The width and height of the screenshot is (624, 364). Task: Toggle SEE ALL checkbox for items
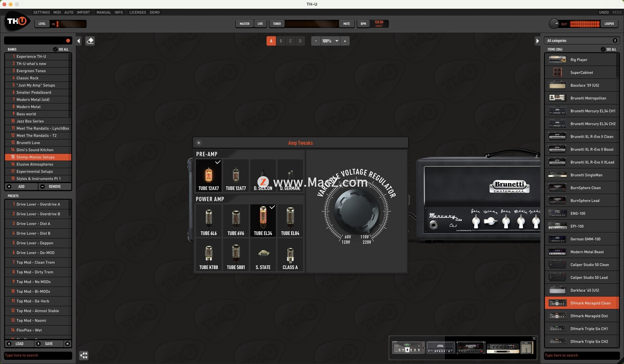click(x=603, y=49)
